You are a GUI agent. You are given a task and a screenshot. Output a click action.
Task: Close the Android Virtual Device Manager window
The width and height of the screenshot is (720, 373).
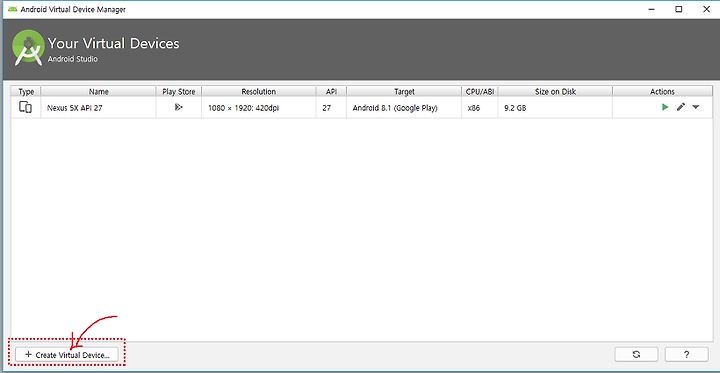click(706, 9)
